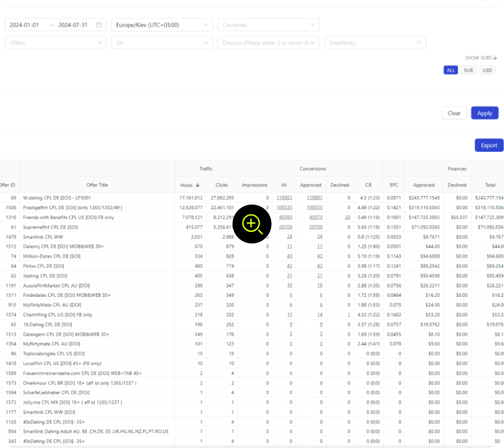The image size is (504, 448).
Task: Select the ALL currency filter
Action: coord(451,70)
